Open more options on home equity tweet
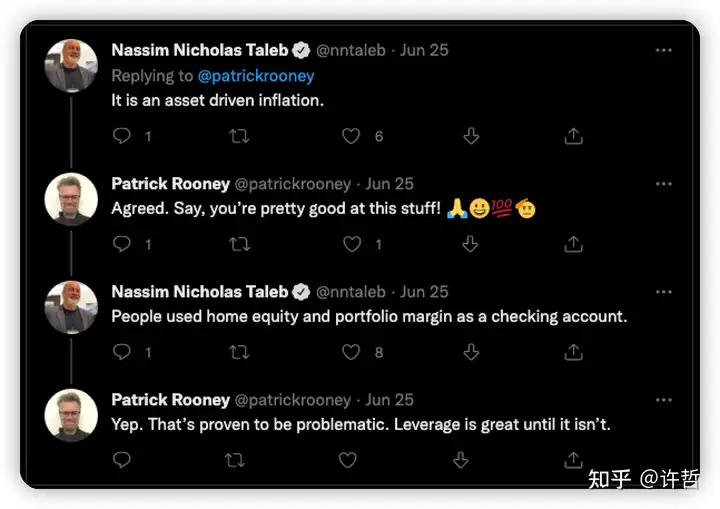Viewport: 720px width, 509px height. click(x=664, y=293)
